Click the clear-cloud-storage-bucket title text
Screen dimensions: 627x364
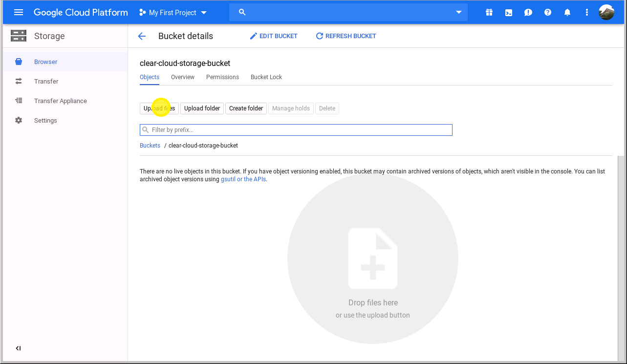[x=185, y=63]
